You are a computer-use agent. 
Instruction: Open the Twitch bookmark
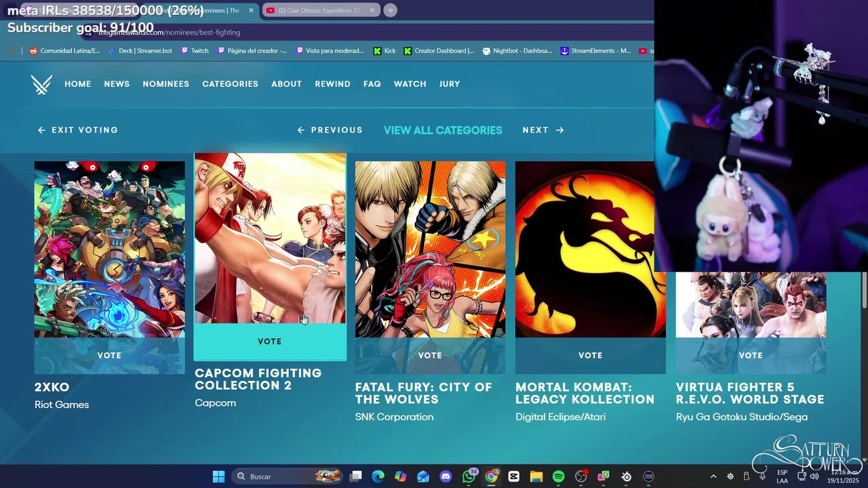click(x=195, y=51)
